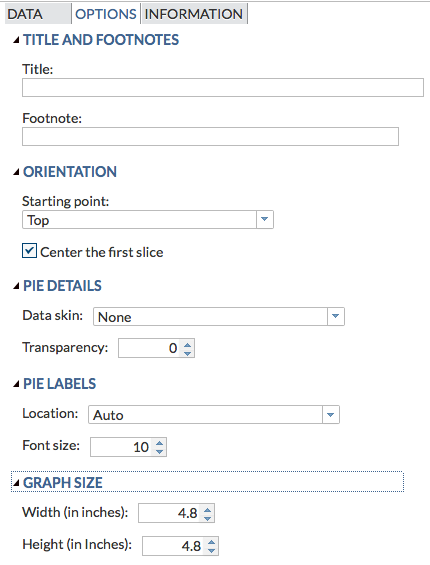Collapse the Title and Footnotes section
Viewport: 430px width, 565px height.
pos(16,40)
